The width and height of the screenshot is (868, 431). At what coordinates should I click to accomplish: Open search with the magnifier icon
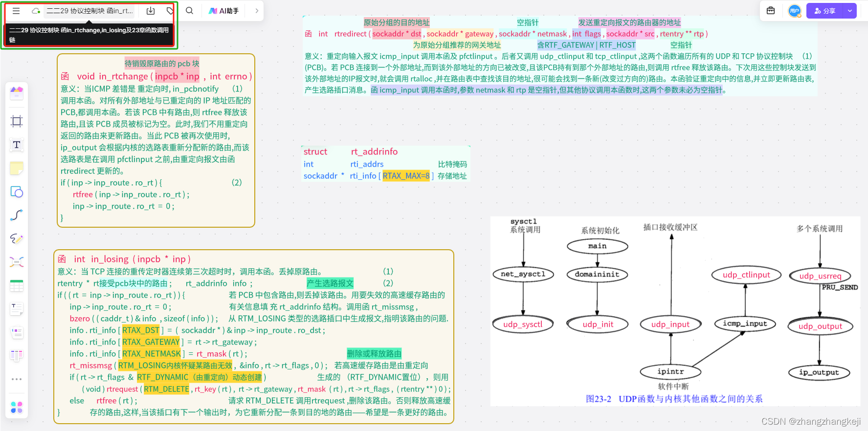pos(189,11)
